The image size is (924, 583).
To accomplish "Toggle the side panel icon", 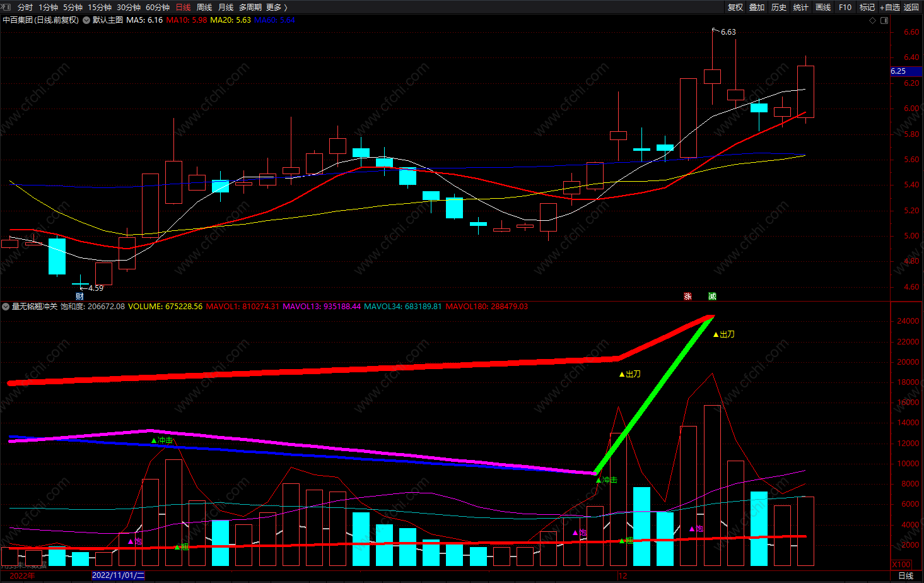I will click(884, 20).
